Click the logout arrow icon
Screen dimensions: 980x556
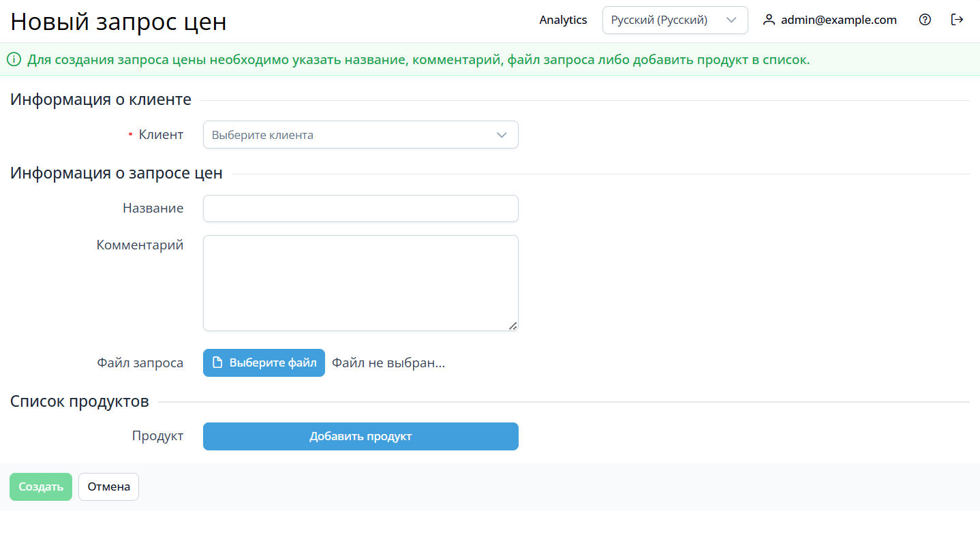click(957, 20)
